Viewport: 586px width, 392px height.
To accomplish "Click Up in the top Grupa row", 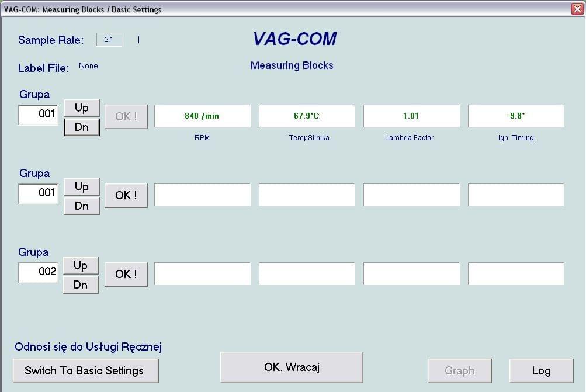I will click(x=82, y=108).
